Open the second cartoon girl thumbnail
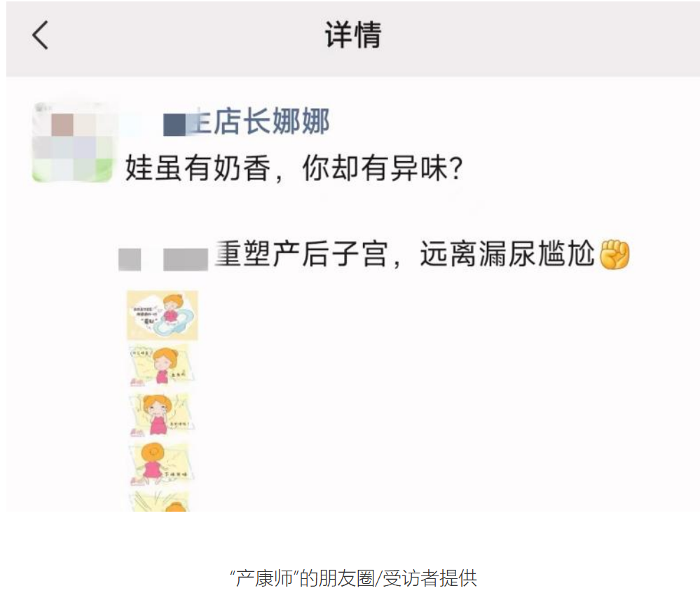The image size is (700, 593). [160, 364]
